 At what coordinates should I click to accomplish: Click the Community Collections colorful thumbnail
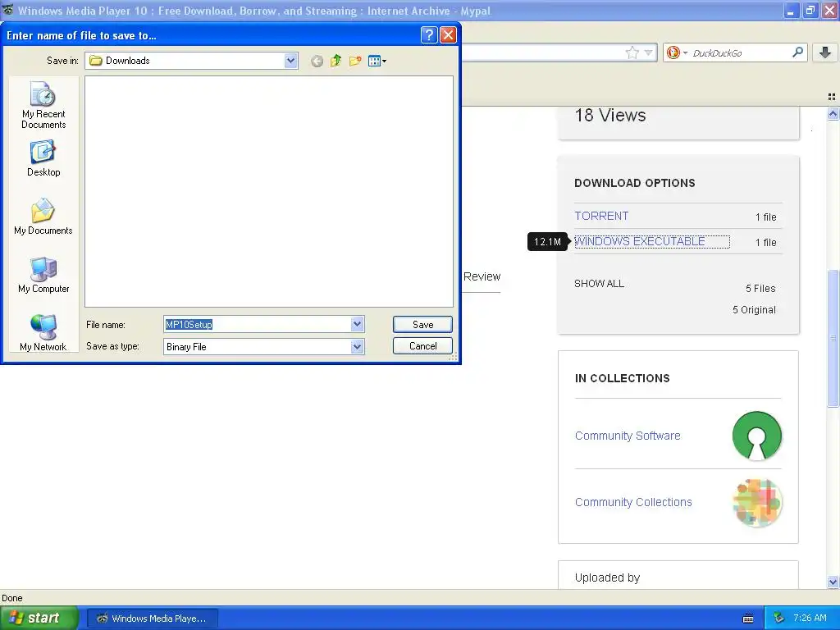click(x=757, y=503)
